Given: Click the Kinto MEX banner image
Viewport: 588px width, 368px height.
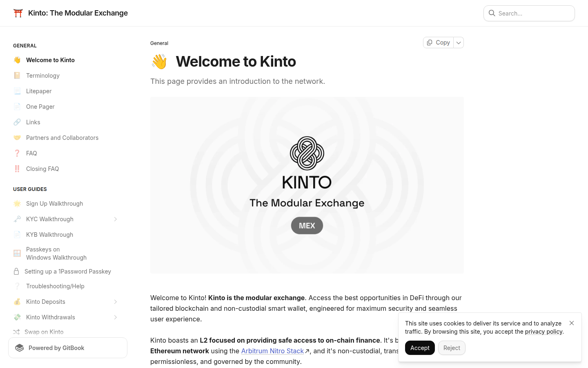Looking at the screenshot, I should click(x=307, y=185).
